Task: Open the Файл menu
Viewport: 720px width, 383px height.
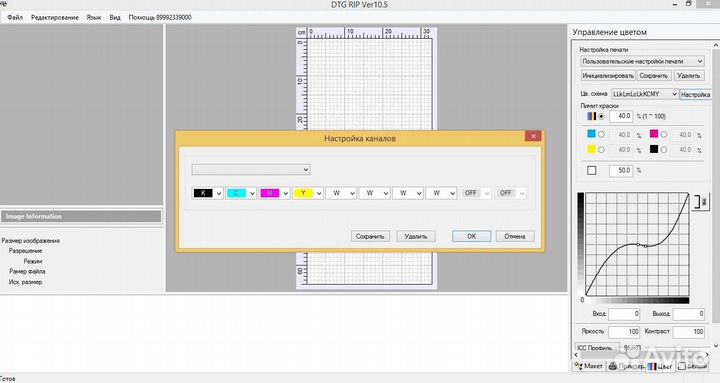Action: tap(15, 17)
